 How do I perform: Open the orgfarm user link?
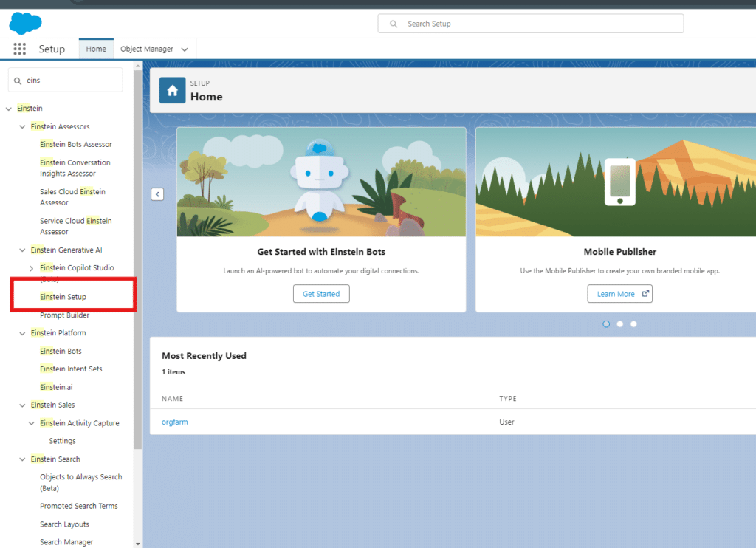175,422
